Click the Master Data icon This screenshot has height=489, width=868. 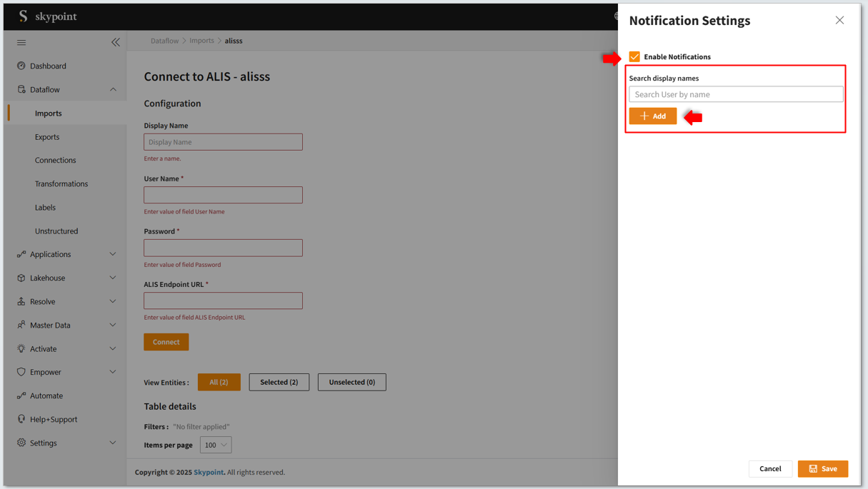21,325
